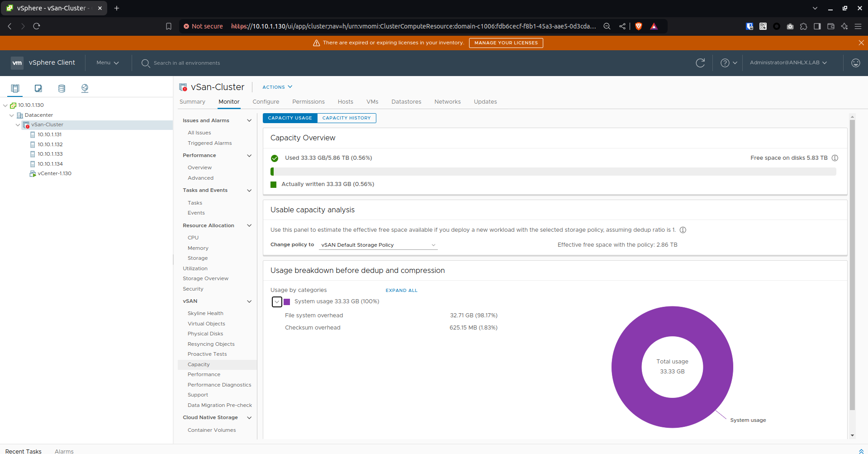Viewport: 868px width, 454px height.
Task: Click the smiley feedback icon
Action: (x=855, y=63)
